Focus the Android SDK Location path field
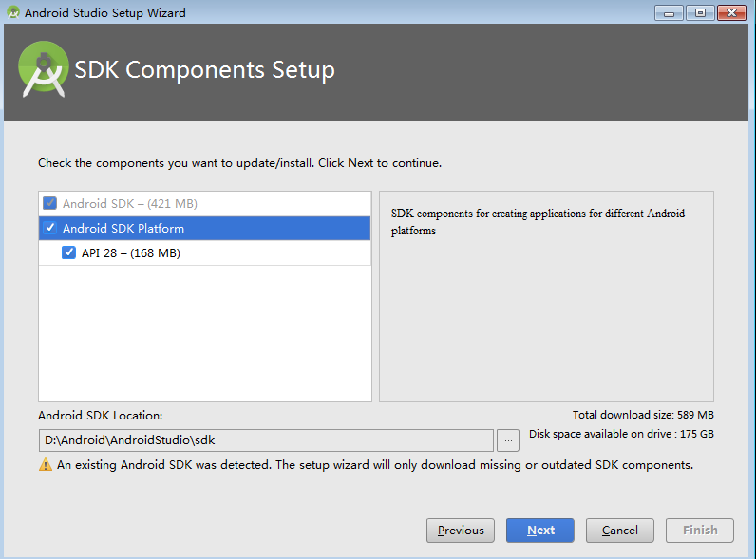Image resolution: width=756 pixels, height=559 pixels. (266, 440)
